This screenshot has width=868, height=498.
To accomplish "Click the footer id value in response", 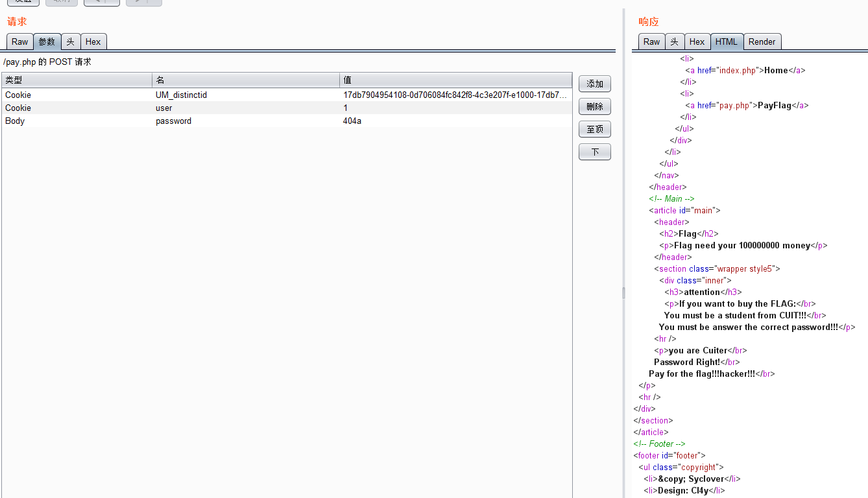I will [x=688, y=455].
